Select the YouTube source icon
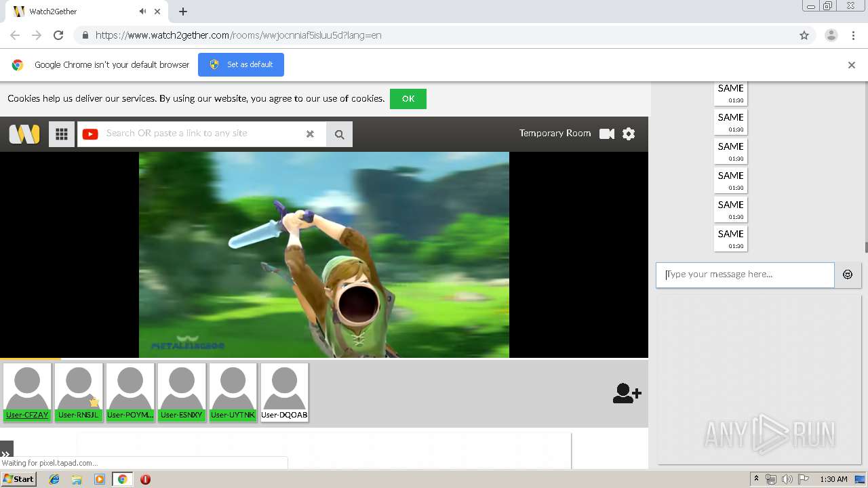 tap(90, 134)
